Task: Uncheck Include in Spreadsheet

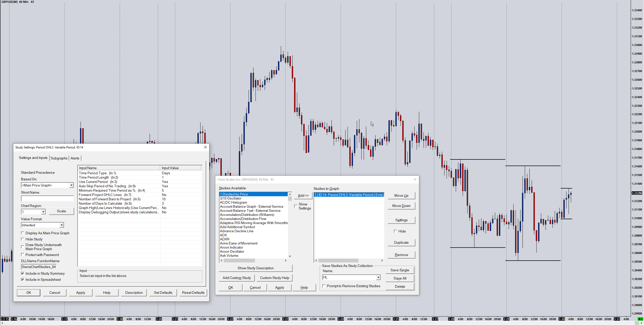Action: click(23, 280)
